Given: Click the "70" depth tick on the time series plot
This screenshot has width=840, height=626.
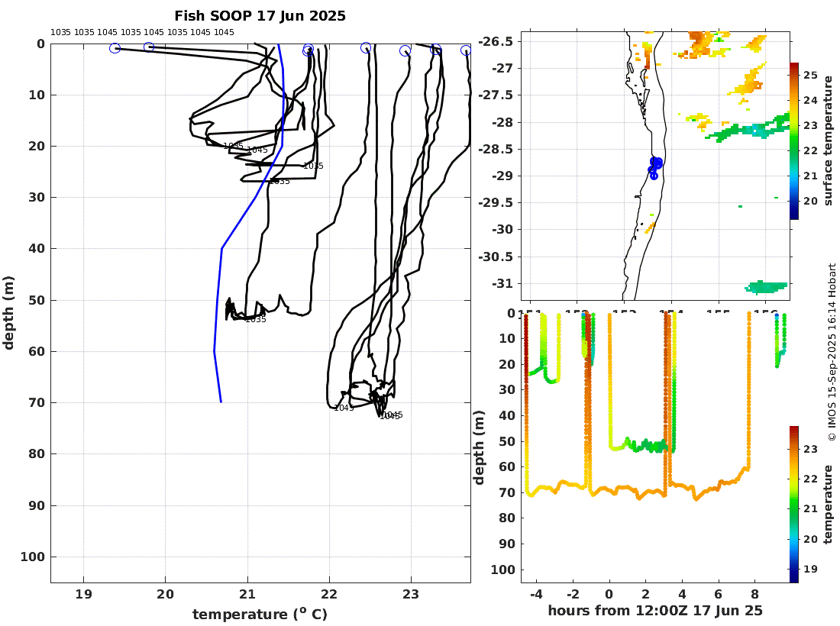Looking at the screenshot, I should [507, 492].
